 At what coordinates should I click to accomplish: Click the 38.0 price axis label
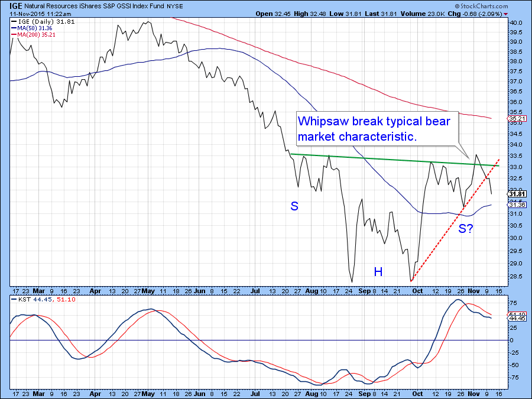click(x=516, y=61)
